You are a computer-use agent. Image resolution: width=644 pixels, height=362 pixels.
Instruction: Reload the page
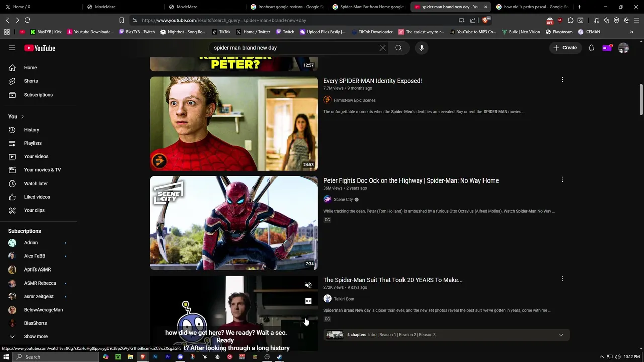[27, 20]
